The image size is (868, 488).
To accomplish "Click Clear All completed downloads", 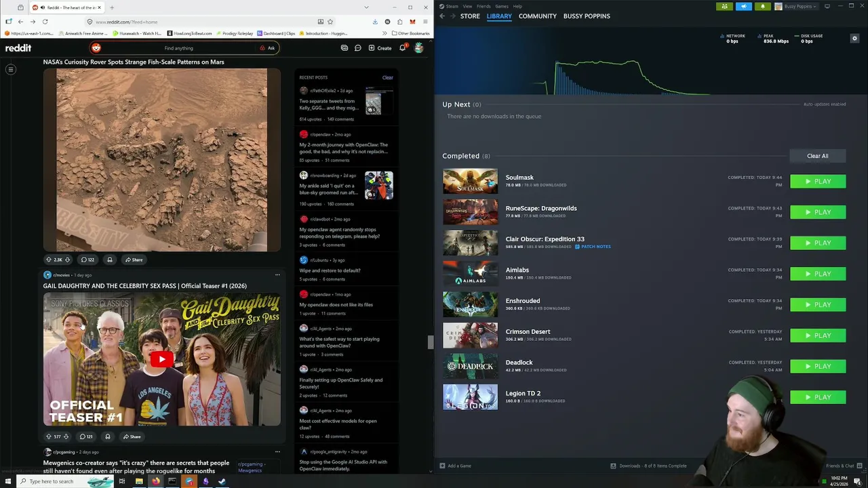I will (x=817, y=156).
